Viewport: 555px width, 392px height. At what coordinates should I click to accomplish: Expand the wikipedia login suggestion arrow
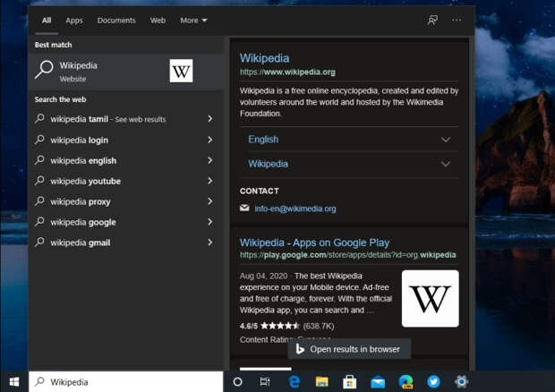pyautogui.click(x=209, y=140)
